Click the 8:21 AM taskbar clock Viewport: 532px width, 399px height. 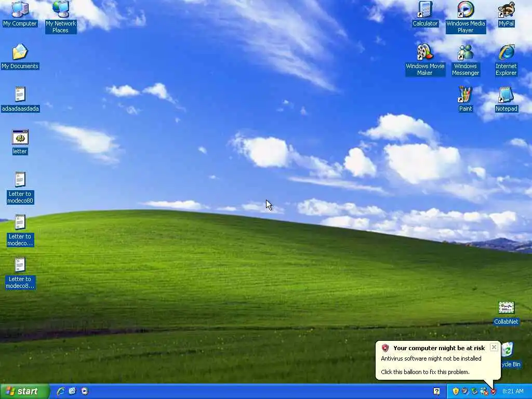[513, 391]
